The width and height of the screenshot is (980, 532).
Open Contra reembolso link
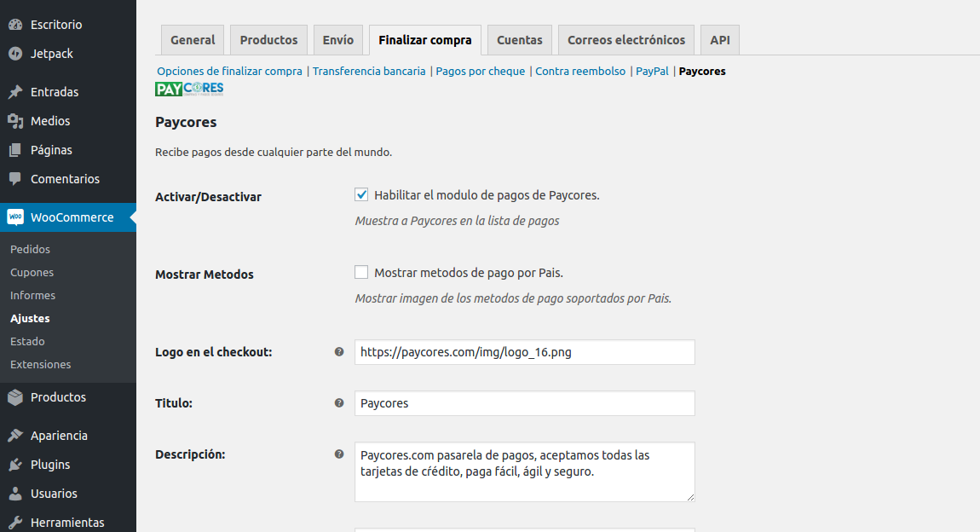click(580, 72)
